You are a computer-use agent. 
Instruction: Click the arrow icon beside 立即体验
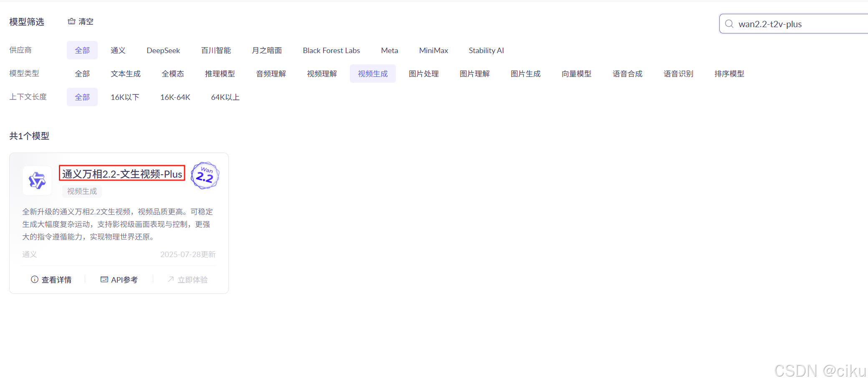coord(171,279)
